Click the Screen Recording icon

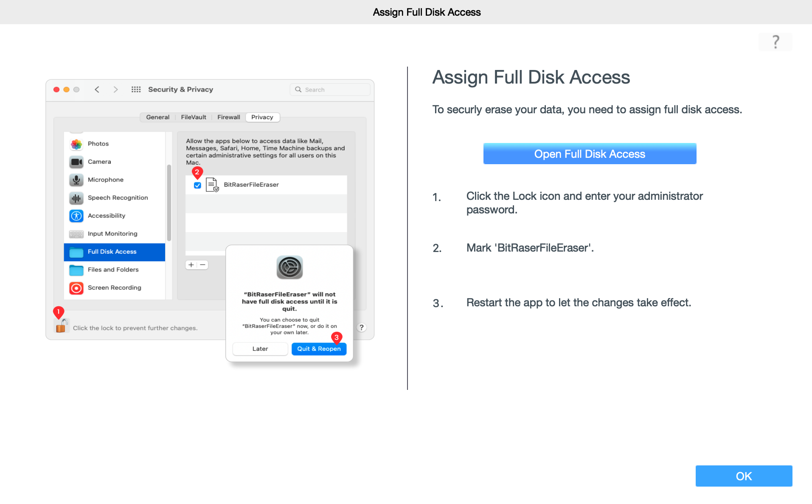click(76, 288)
